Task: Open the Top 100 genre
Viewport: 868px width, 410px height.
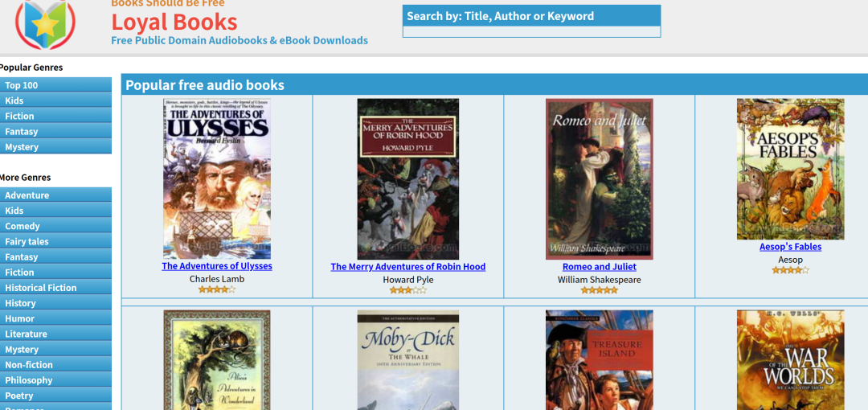Action: tap(55, 84)
